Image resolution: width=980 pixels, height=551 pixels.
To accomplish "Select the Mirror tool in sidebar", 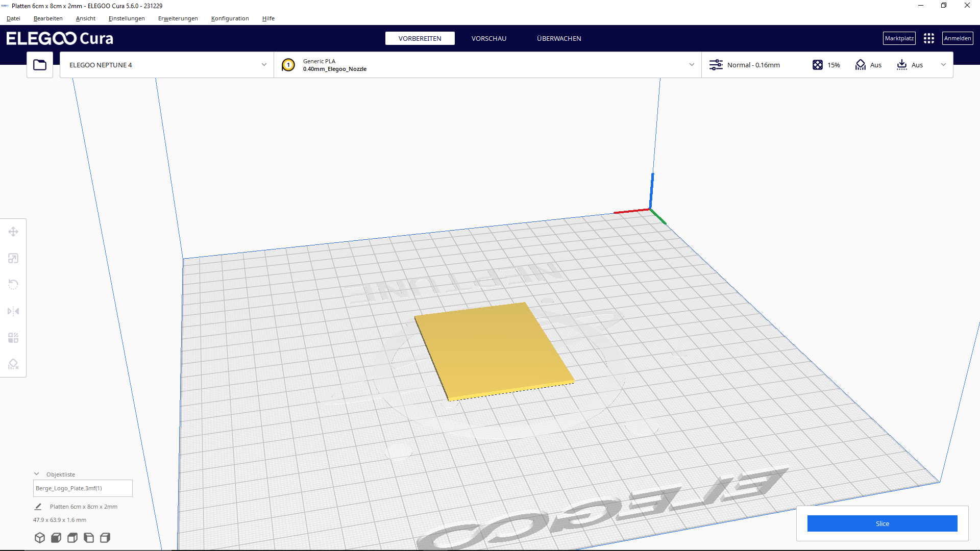I will pos(13,311).
